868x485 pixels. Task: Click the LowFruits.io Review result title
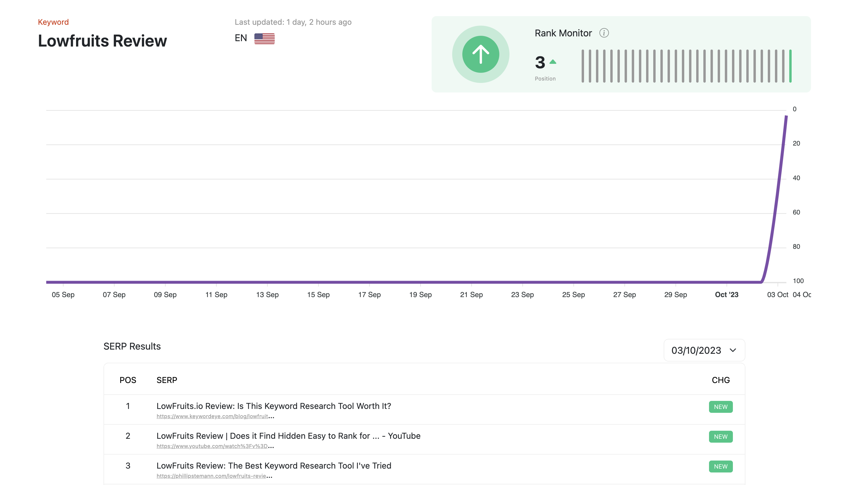[274, 406]
